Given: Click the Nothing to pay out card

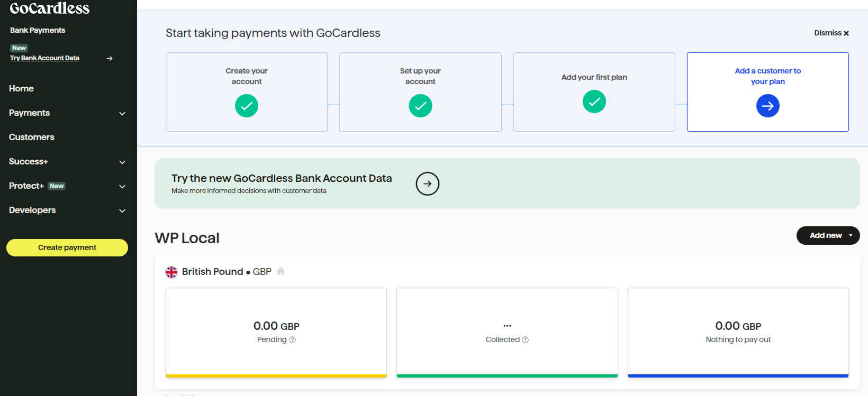Looking at the screenshot, I should coord(738,332).
